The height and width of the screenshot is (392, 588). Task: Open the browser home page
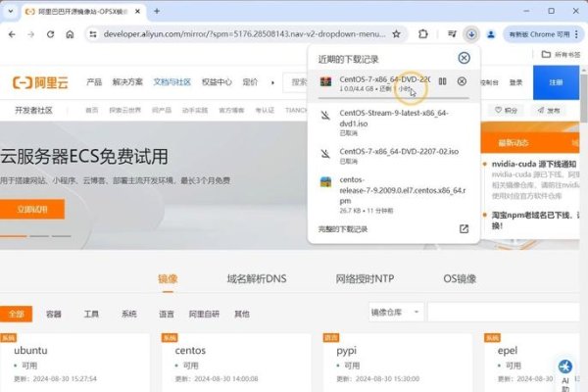[70, 34]
